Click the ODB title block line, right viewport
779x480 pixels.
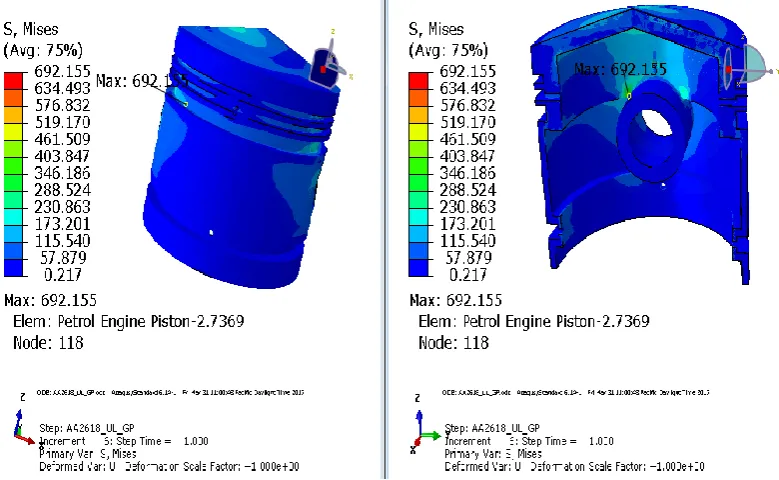pyautogui.click(x=576, y=393)
